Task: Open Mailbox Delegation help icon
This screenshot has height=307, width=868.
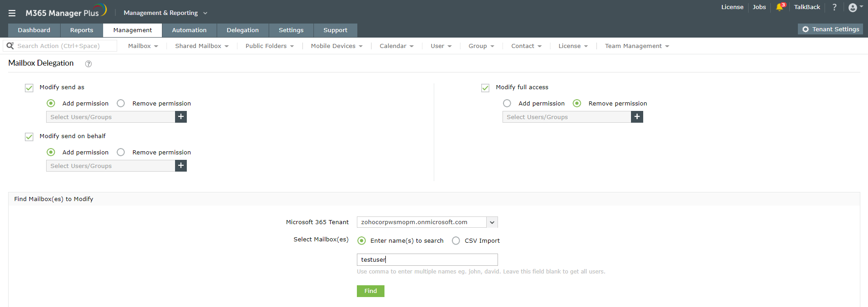Action: tap(89, 64)
